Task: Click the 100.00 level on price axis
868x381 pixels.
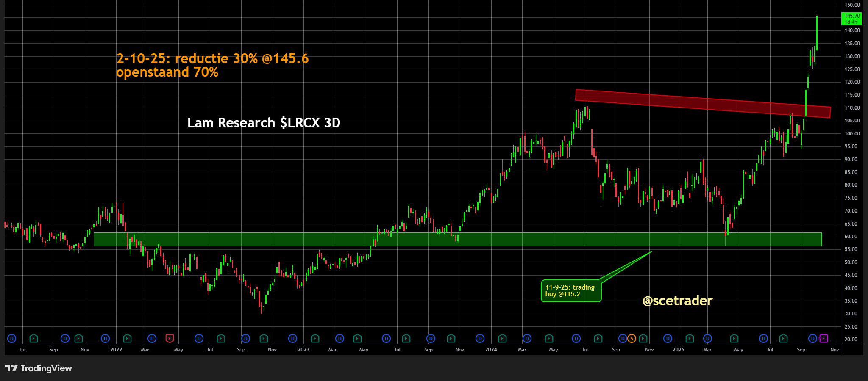Action: point(852,134)
